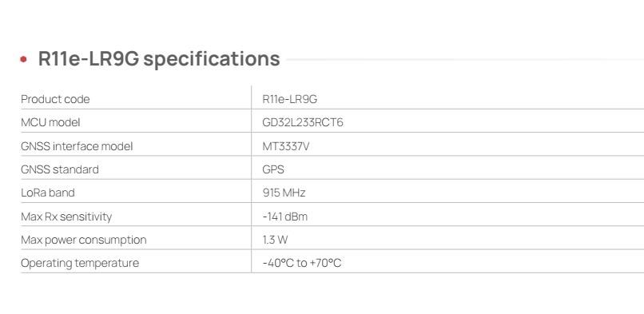This screenshot has height=314, width=644.
Task: Select the Product code label
Action: (x=55, y=99)
